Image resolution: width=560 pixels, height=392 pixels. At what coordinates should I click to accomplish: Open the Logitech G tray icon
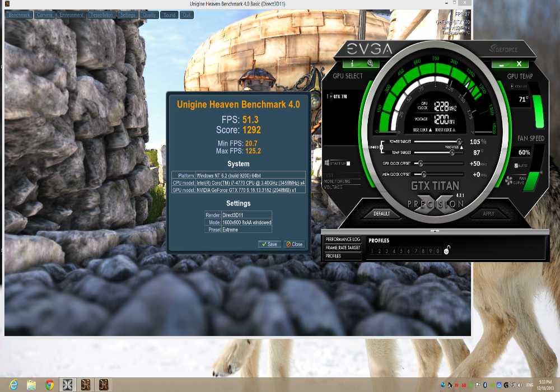coord(506,385)
